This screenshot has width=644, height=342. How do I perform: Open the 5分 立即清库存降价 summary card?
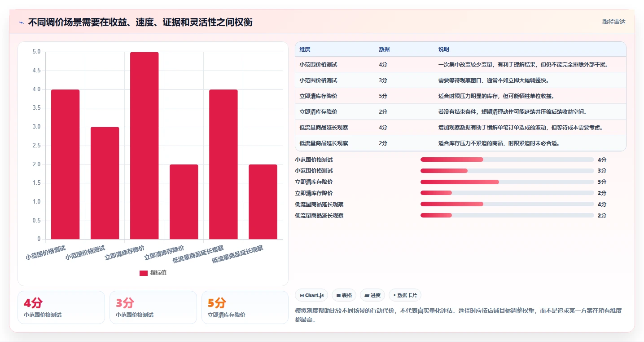click(245, 307)
